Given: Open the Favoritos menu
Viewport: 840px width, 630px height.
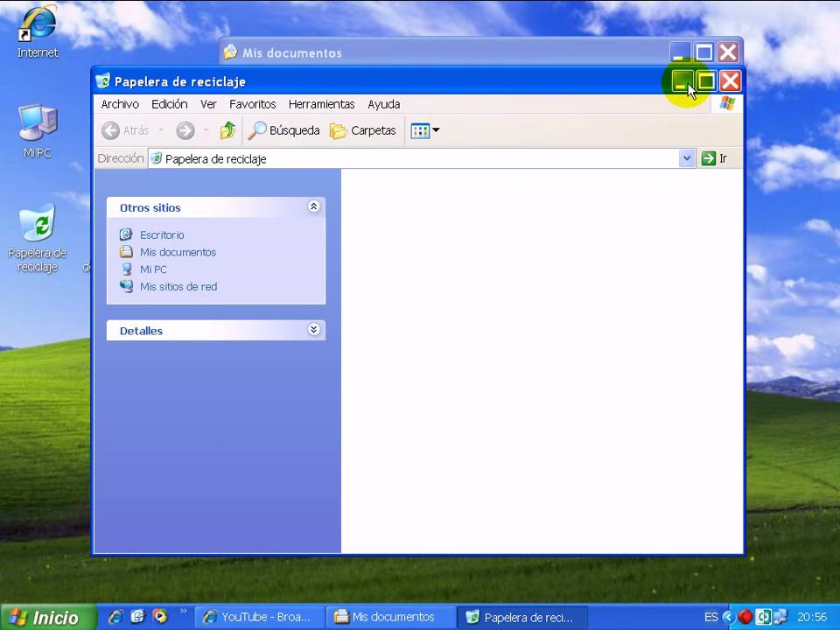Looking at the screenshot, I should coord(252,104).
